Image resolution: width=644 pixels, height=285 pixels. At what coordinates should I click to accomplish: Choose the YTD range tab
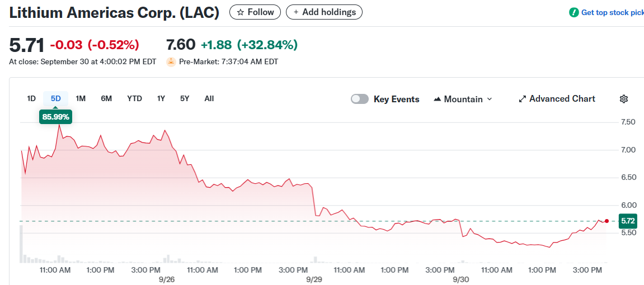tap(134, 99)
